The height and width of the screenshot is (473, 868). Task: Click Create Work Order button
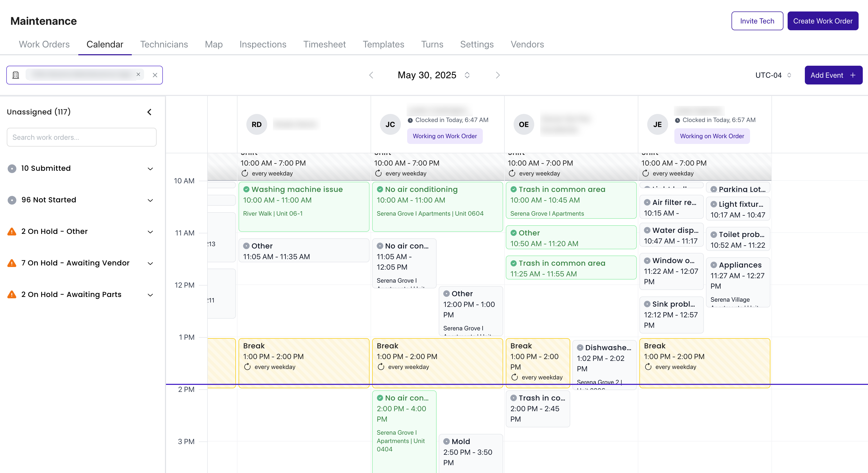[823, 21]
